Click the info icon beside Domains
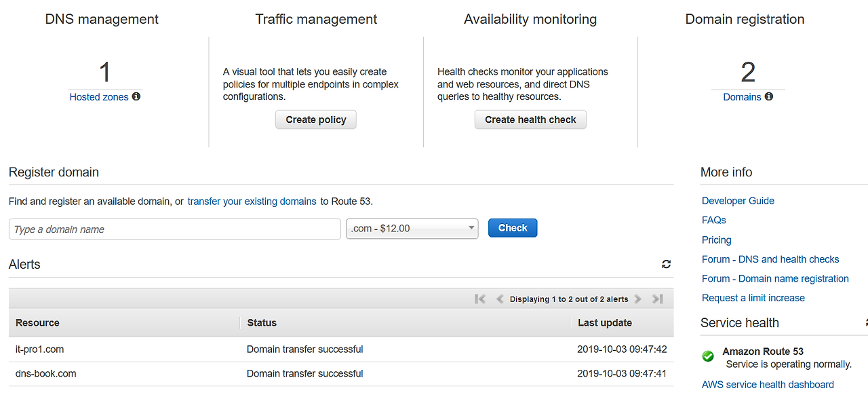868x399 pixels. (769, 96)
